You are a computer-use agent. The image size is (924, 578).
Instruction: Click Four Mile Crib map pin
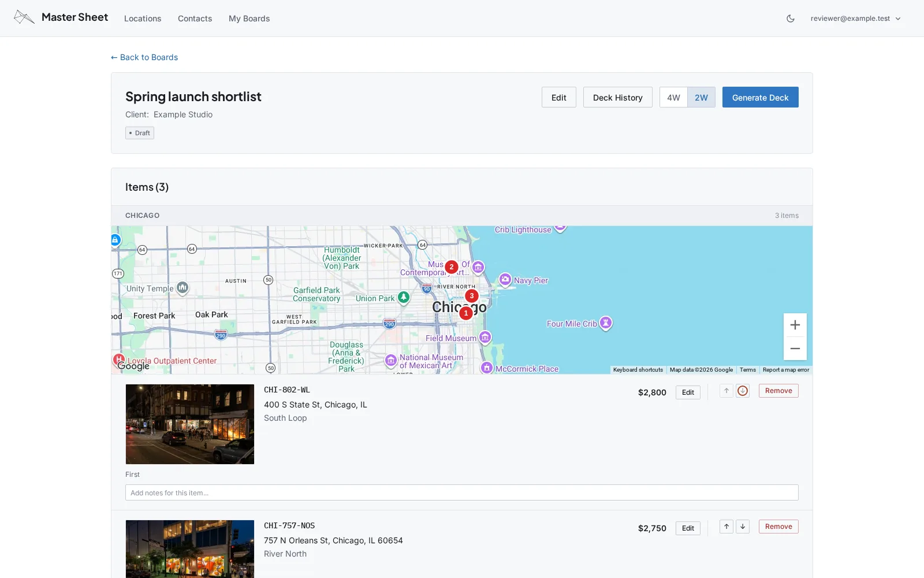tap(605, 323)
